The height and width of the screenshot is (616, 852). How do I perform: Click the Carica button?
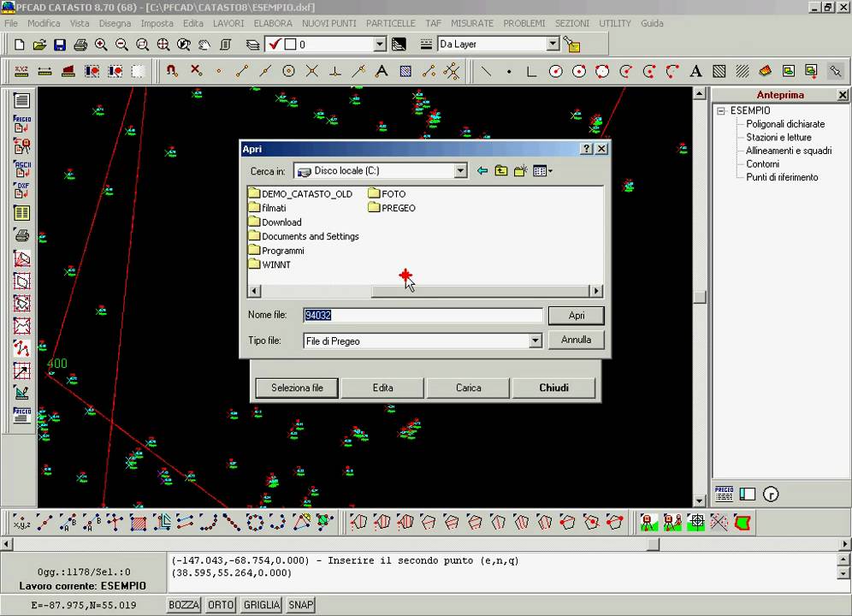click(x=469, y=388)
